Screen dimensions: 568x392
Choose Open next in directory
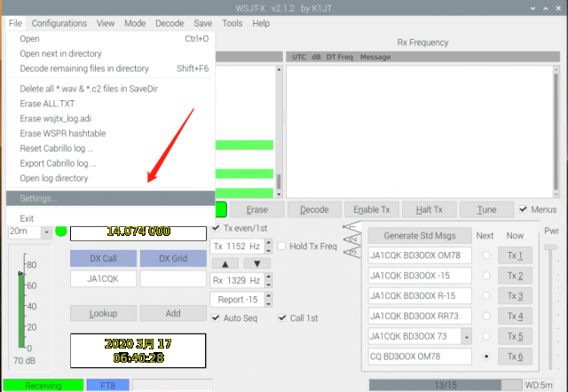tap(110, 53)
